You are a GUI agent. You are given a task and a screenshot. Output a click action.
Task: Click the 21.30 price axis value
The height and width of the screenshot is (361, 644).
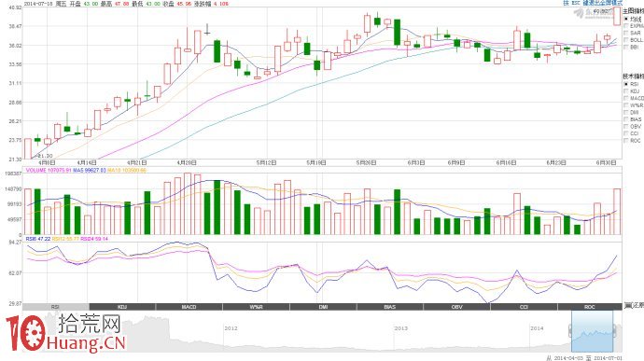15,160
